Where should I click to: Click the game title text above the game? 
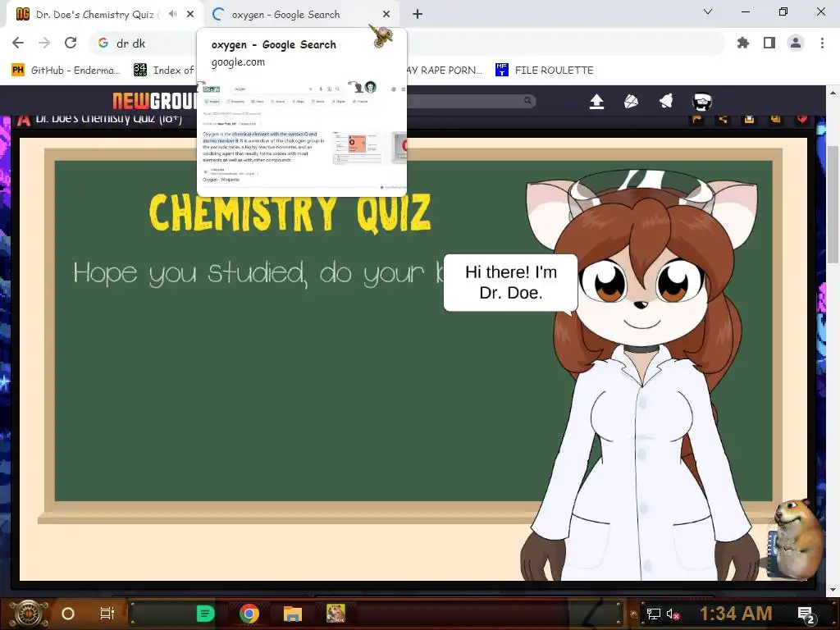[x=109, y=119]
